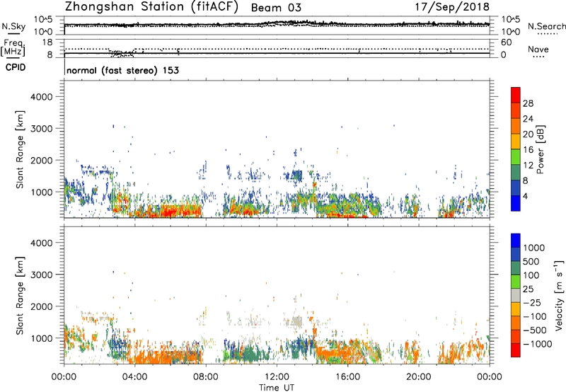Click the grey segment of the velocity colorbar

516,296
